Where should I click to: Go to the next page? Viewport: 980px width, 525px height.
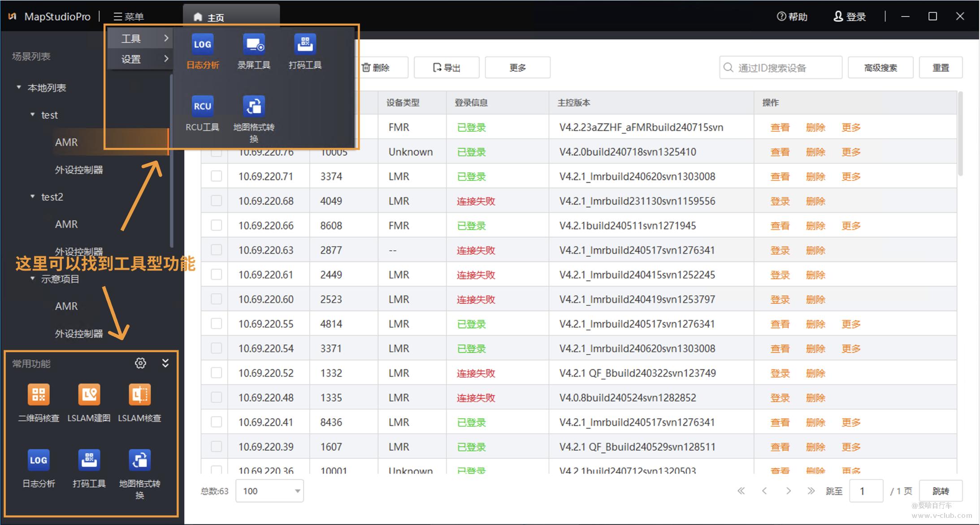[x=788, y=491]
